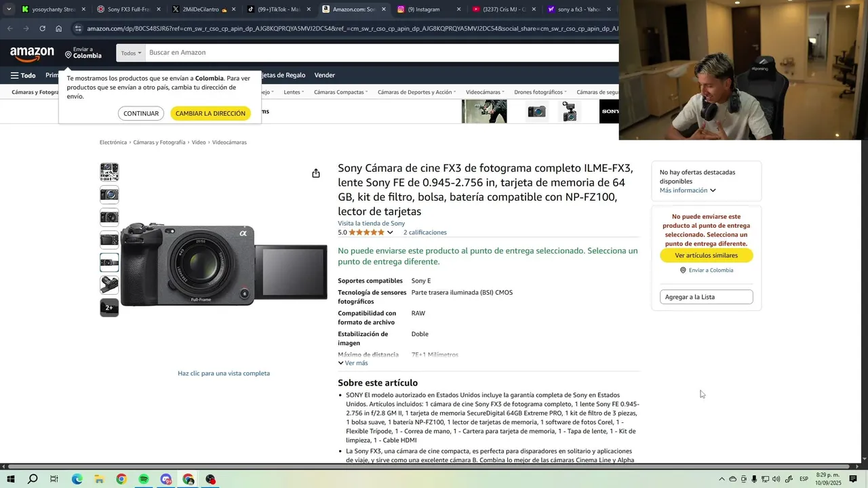The width and height of the screenshot is (868, 488).
Task: Click the share icon above product image
Action: click(x=316, y=174)
